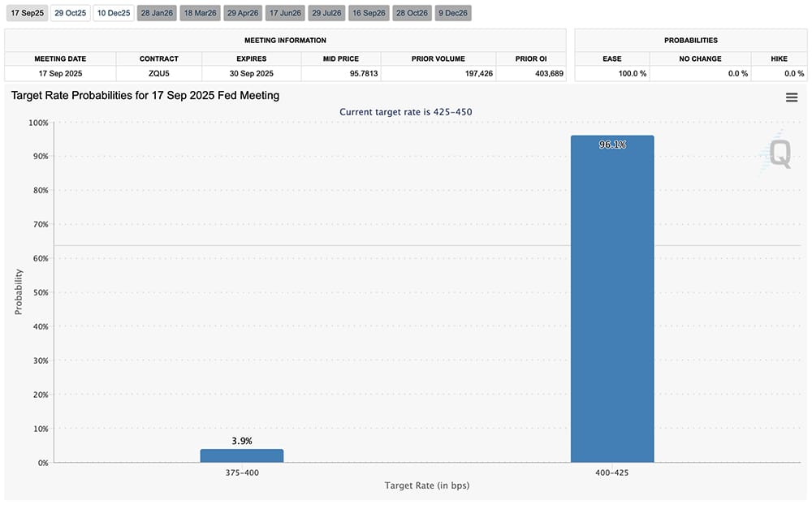
Task: Select the 28 Jan26 meeting tab
Action: tap(157, 13)
